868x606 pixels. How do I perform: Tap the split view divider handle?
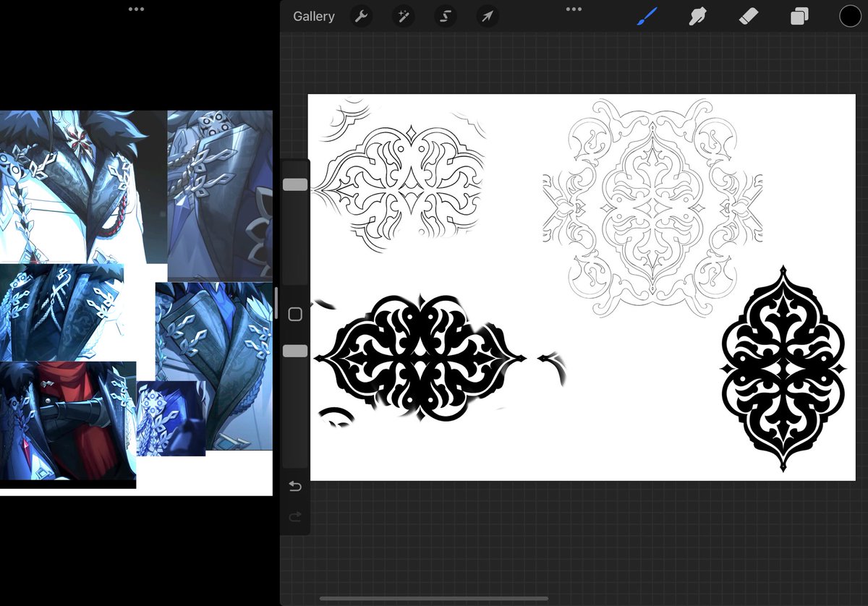(x=276, y=303)
